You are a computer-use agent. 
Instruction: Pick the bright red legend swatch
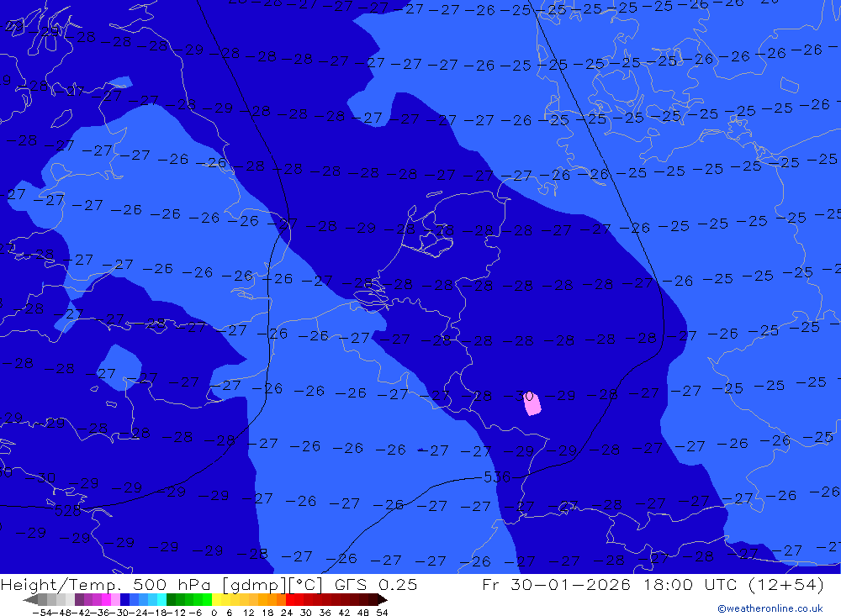[290, 600]
